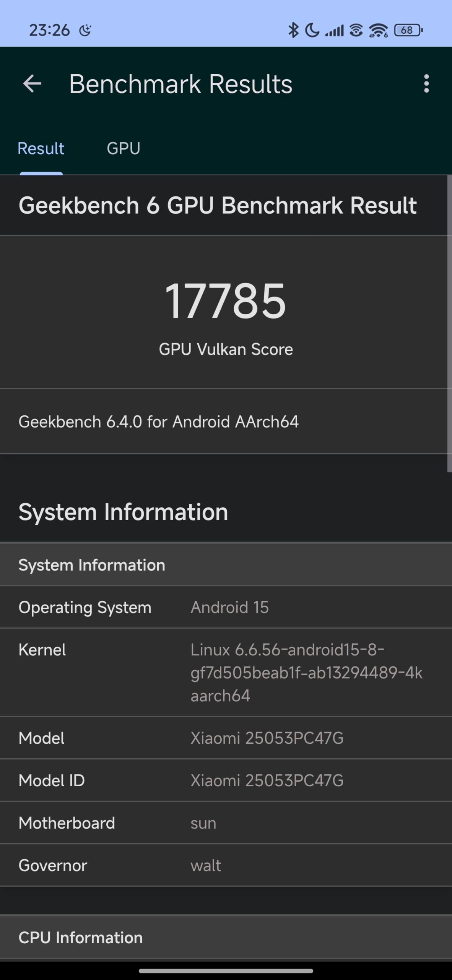Image resolution: width=452 pixels, height=980 pixels.
Task: Switch to the GPU tab
Action: pyautogui.click(x=124, y=149)
